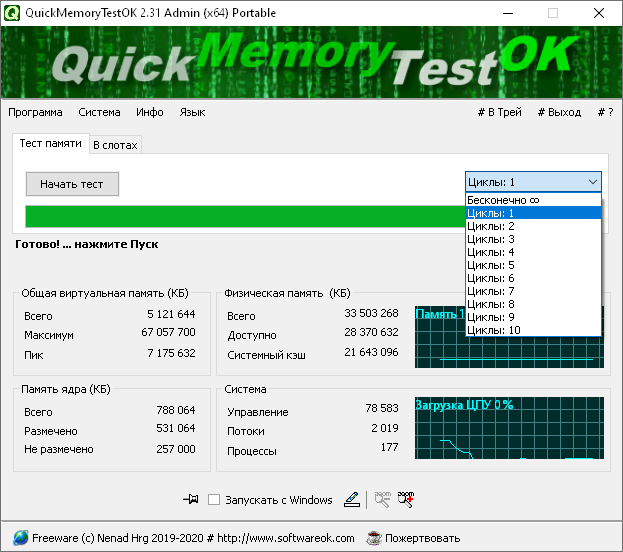Select Циклы: 9 from the list
The width and height of the screenshot is (623, 552).
[533, 317]
